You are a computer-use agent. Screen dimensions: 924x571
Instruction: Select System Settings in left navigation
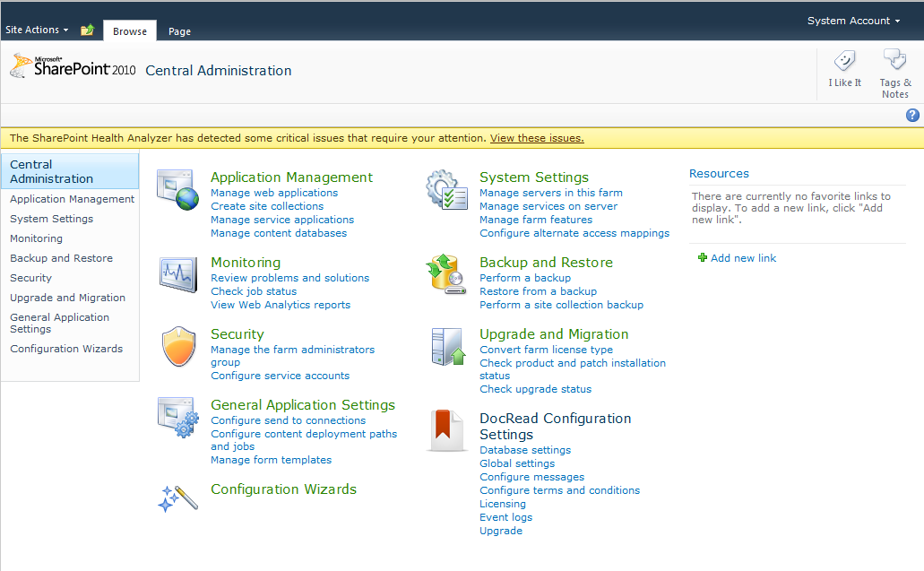point(51,219)
